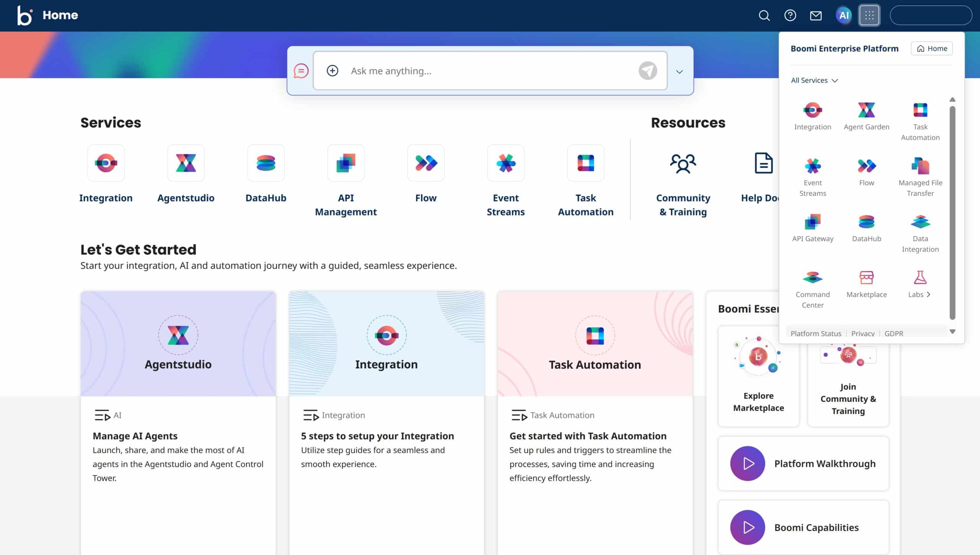980x555 pixels.
Task: Click the Home button in platform panel
Action: [x=932, y=49]
